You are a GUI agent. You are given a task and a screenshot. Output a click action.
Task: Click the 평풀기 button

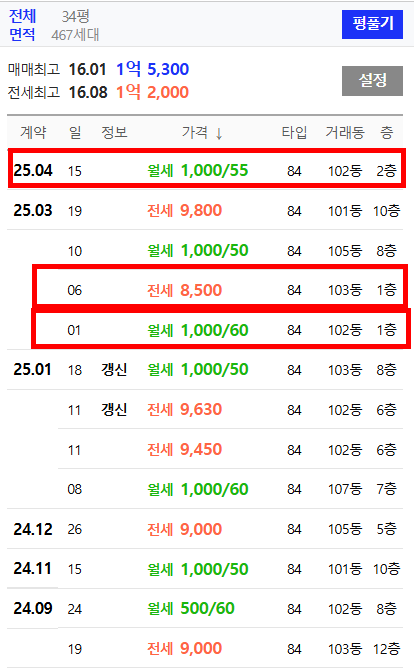click(372, 24)
